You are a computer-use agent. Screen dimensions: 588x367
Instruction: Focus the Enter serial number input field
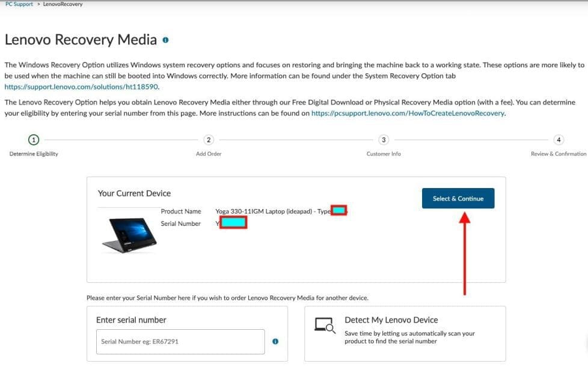180,341
